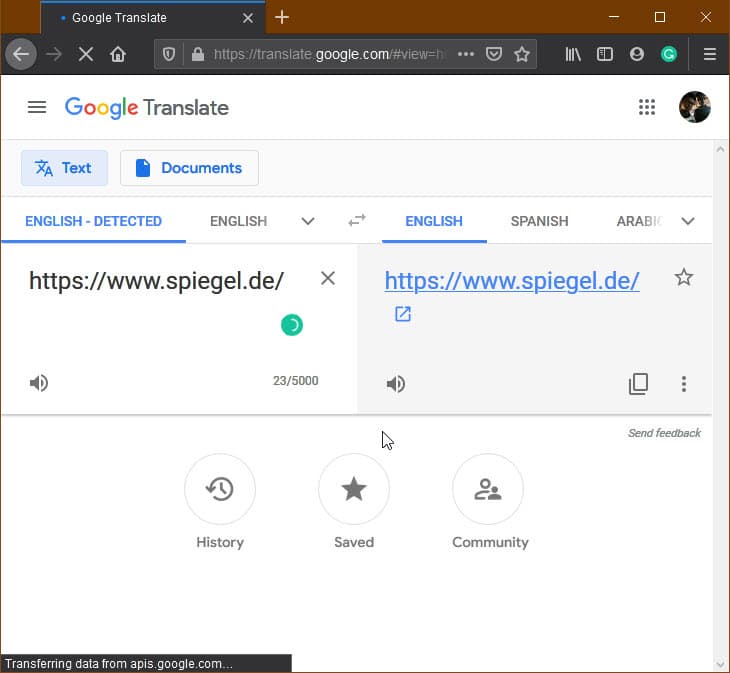Save page to Pocket
Image resolution: width=730 pixels, height=673 pixels.
click(x=493, y=54)
